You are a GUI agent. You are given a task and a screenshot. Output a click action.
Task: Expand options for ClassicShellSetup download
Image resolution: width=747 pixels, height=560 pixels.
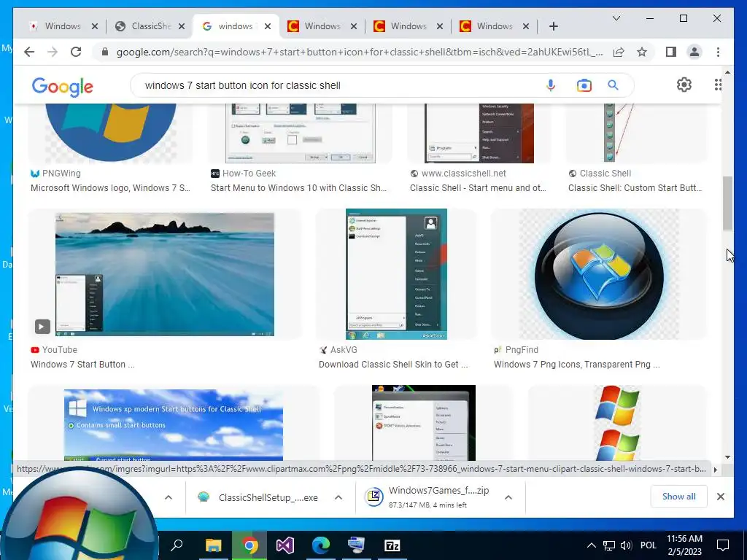tap(338, 497)
